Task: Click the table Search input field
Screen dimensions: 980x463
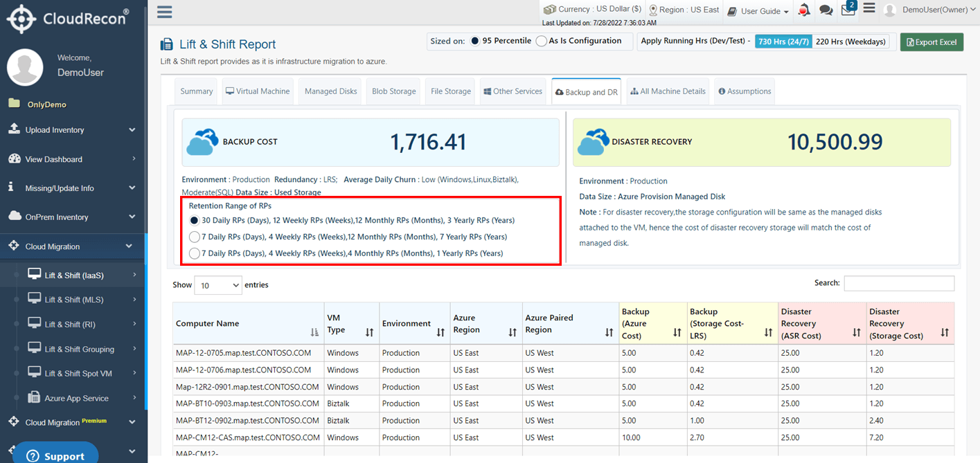Action: (x=899, y=283)
